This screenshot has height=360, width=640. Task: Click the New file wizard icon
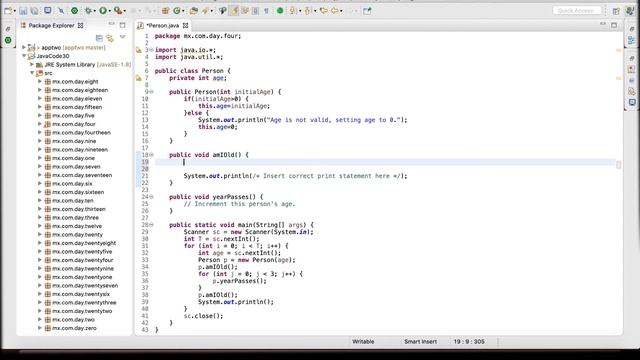coord(8,11)
